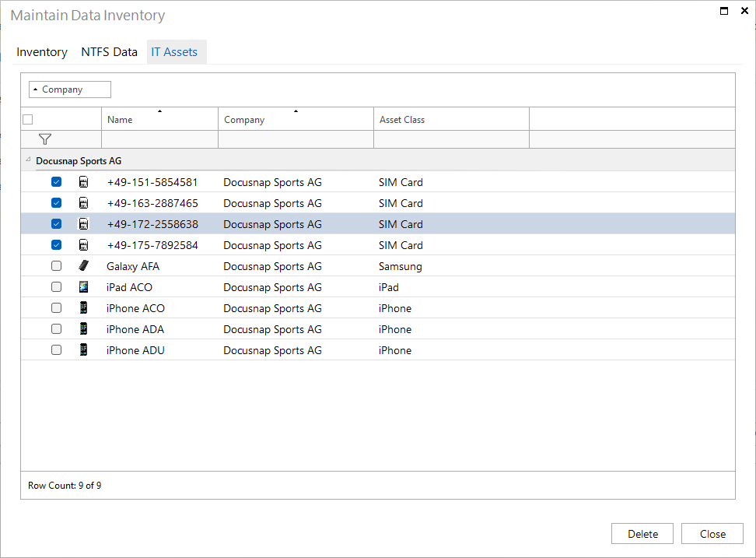Sort by the Company column header
The width and height of the screenshot is (756, 558).
[x=296, y=119]
